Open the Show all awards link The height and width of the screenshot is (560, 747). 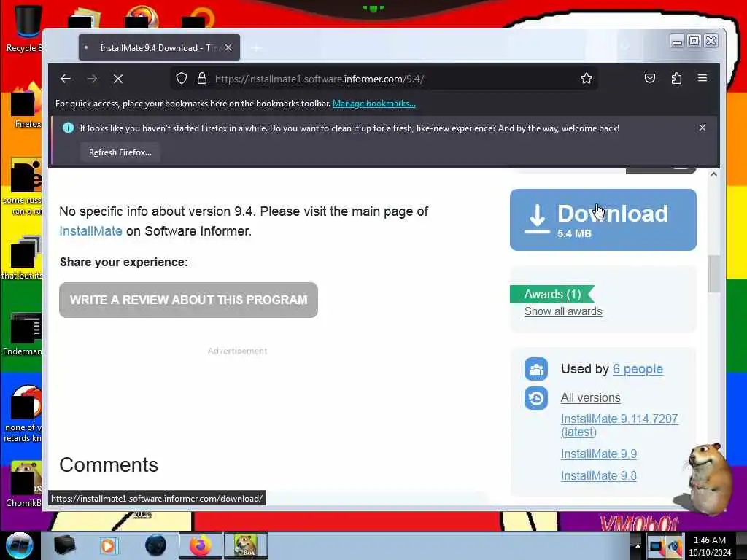(x=563, y=311)
